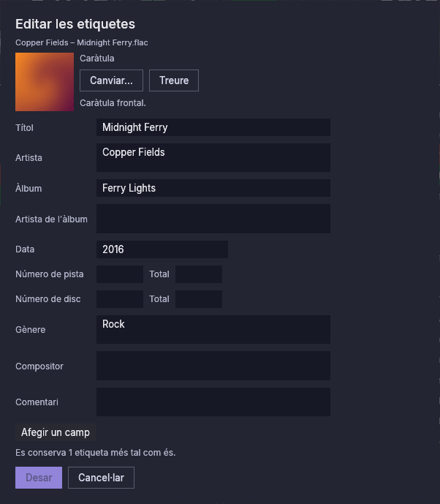Click the Es conserva 1 etiqueta notice

[x=96, y=453]
